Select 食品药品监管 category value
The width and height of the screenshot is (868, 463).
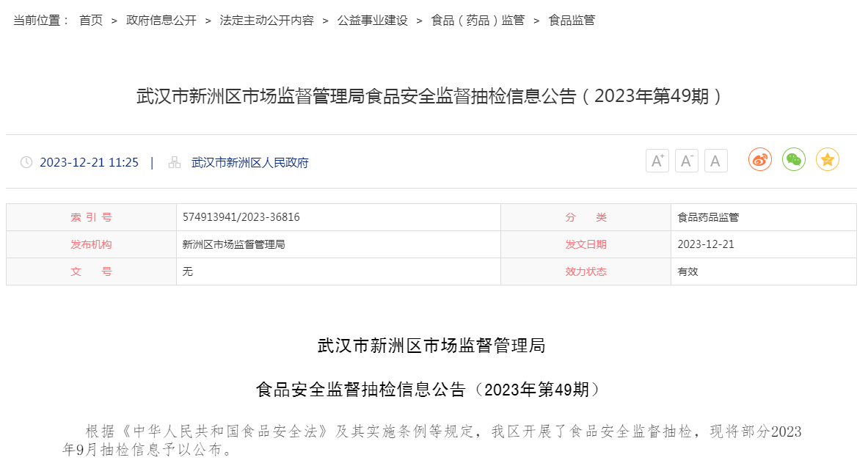coord(708,217)
